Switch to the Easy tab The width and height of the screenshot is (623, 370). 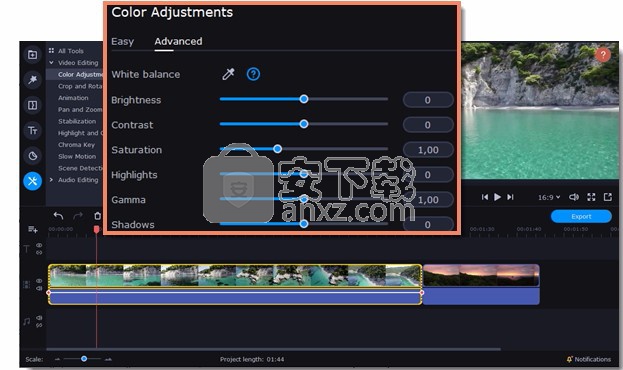point(122,41)
